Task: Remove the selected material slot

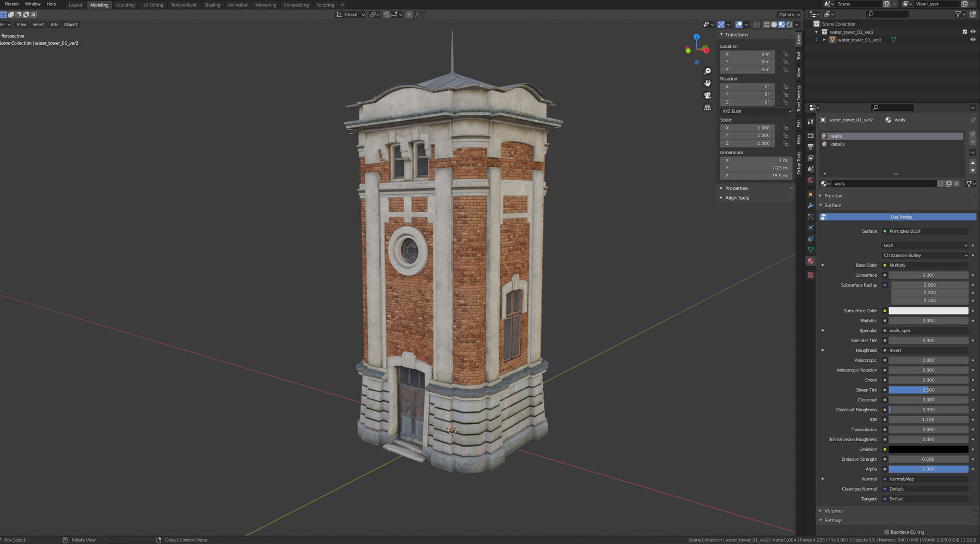Action: (973, 143)
